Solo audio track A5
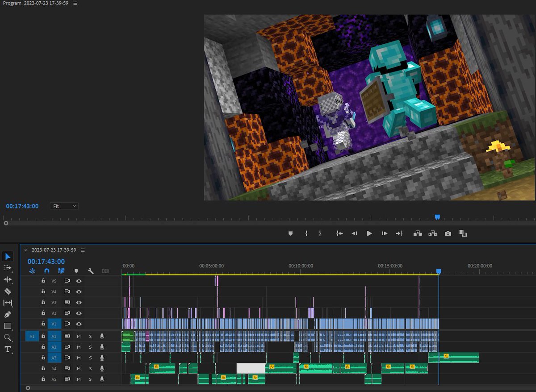This screenshot has height=392, width=536. [x=90, y=379]
